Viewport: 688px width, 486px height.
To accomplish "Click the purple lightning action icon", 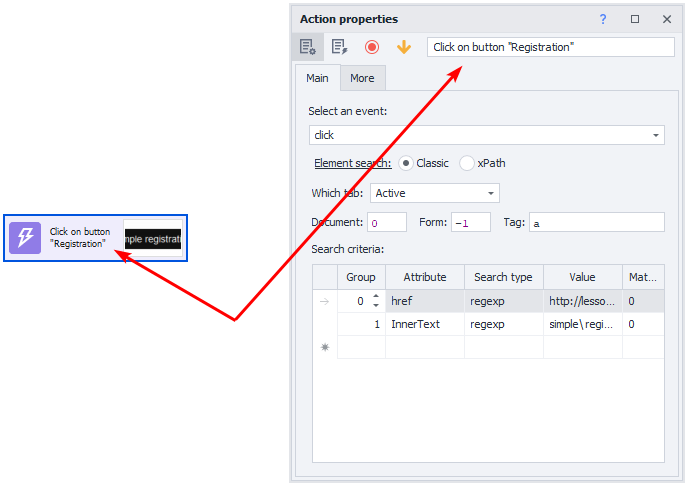I will pyautogui.click(x=25, y=238).
